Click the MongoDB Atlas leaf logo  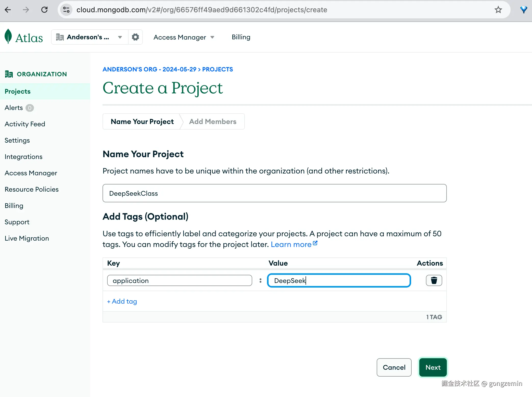8,36
